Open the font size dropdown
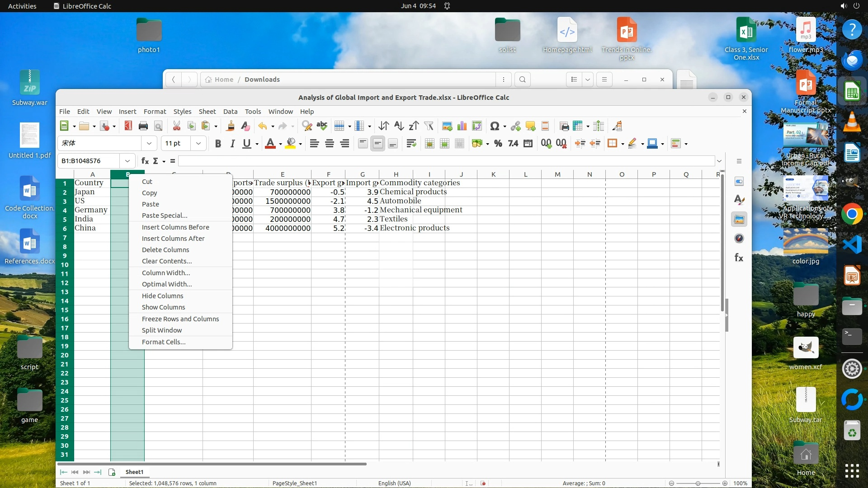The width and height of the screenshot is (868, 488). click(x=198, y=144)
